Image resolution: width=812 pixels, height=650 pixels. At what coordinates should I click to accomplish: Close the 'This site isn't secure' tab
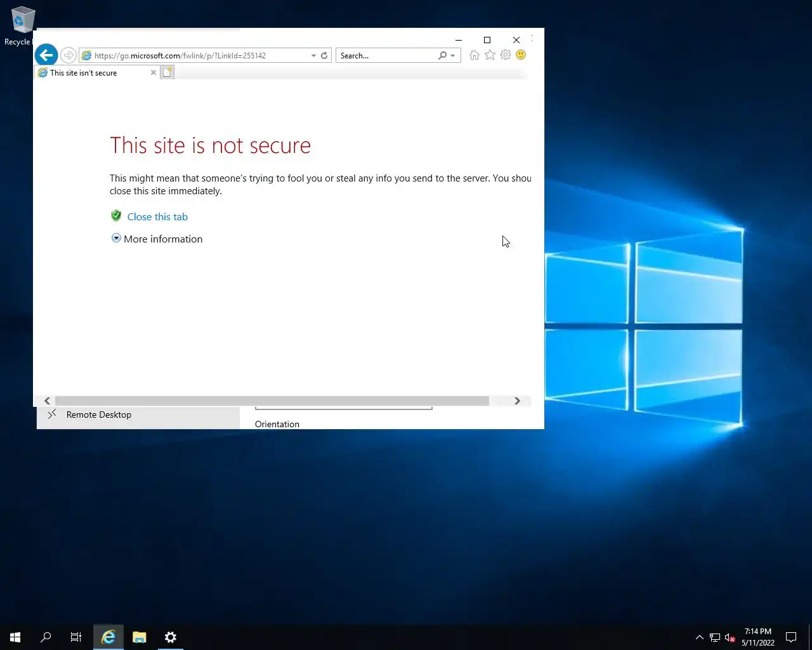(153, 73)
